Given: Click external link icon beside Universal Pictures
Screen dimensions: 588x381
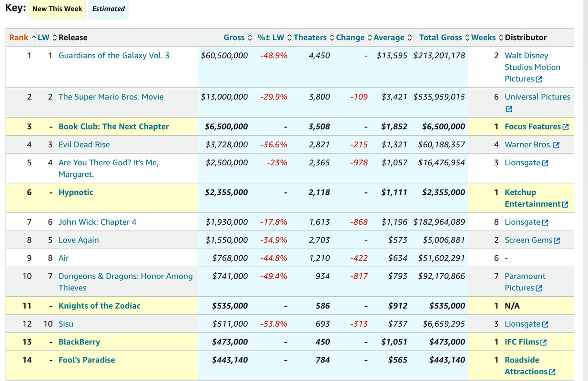Looking at the screenshot, I should point(509,109).
